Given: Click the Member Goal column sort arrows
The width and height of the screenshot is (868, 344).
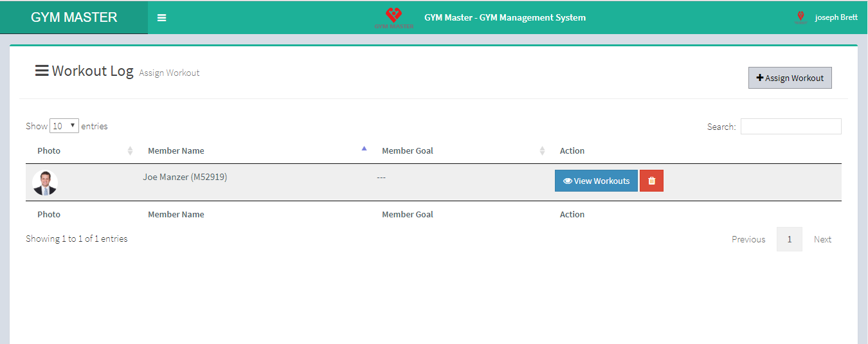Looking at the screenshot, I should (542, 151).
